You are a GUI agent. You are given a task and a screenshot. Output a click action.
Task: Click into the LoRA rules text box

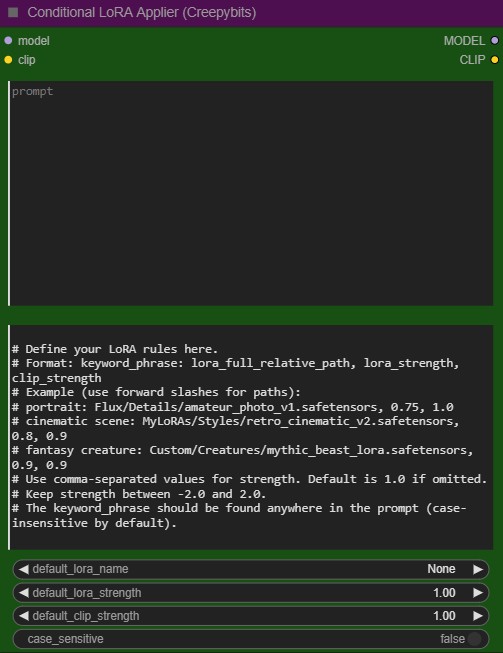tap(251, 437)
